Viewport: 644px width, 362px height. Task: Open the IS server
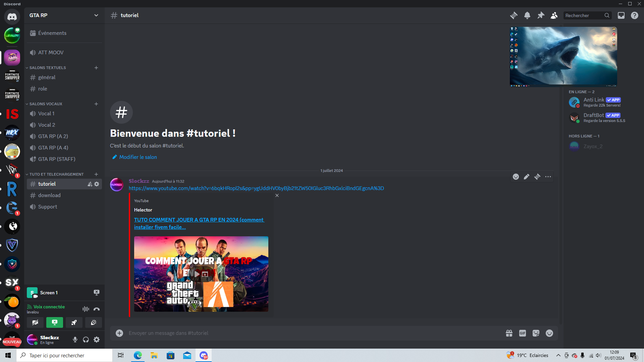pyautogui.click(x=12, y=114)
